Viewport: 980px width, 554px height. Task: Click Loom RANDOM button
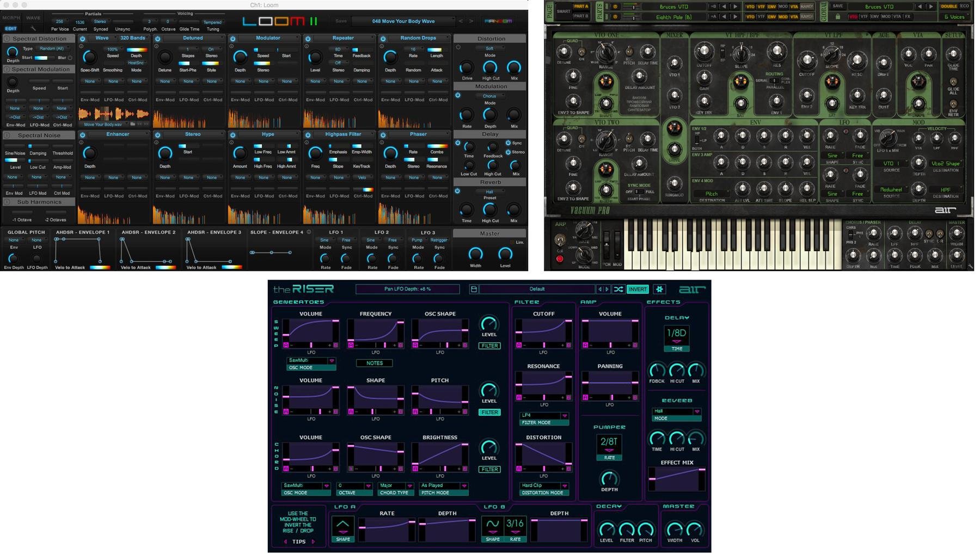coord(498,21)
